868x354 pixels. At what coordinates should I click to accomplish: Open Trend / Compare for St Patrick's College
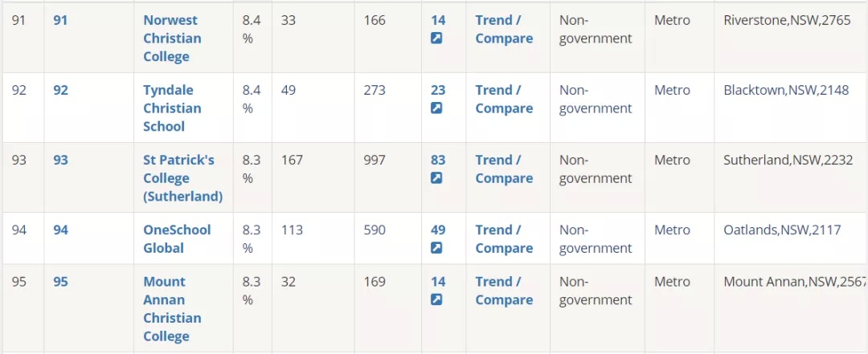pos(504,169)
